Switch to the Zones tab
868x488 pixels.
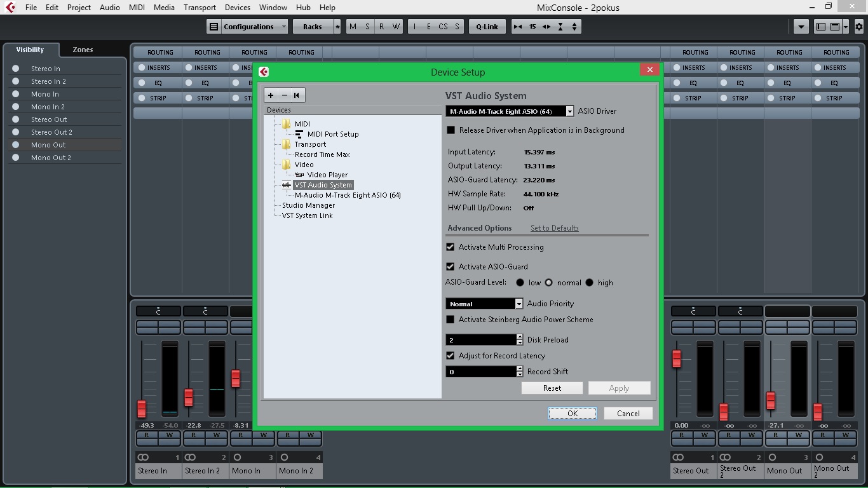83,50
